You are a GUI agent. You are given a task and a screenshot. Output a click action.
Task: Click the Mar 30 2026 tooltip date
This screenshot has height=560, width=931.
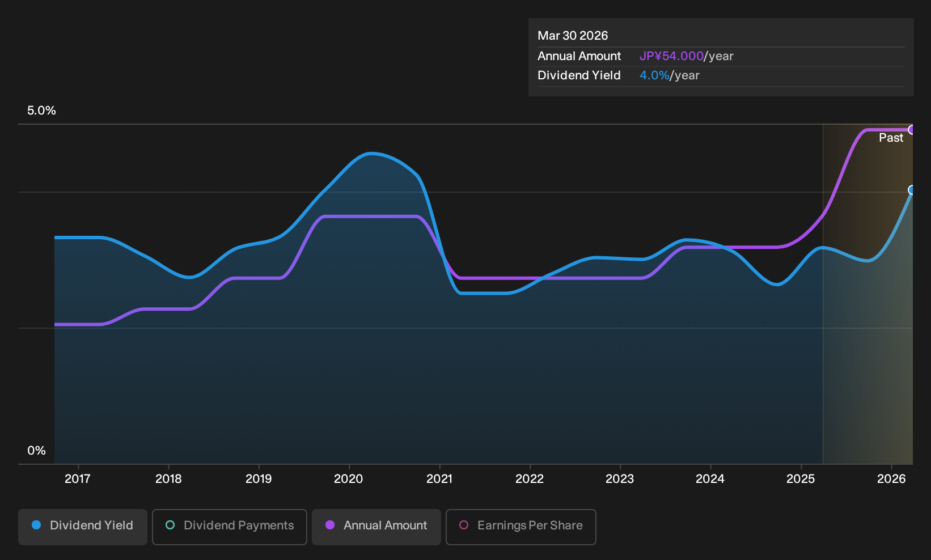573,36
